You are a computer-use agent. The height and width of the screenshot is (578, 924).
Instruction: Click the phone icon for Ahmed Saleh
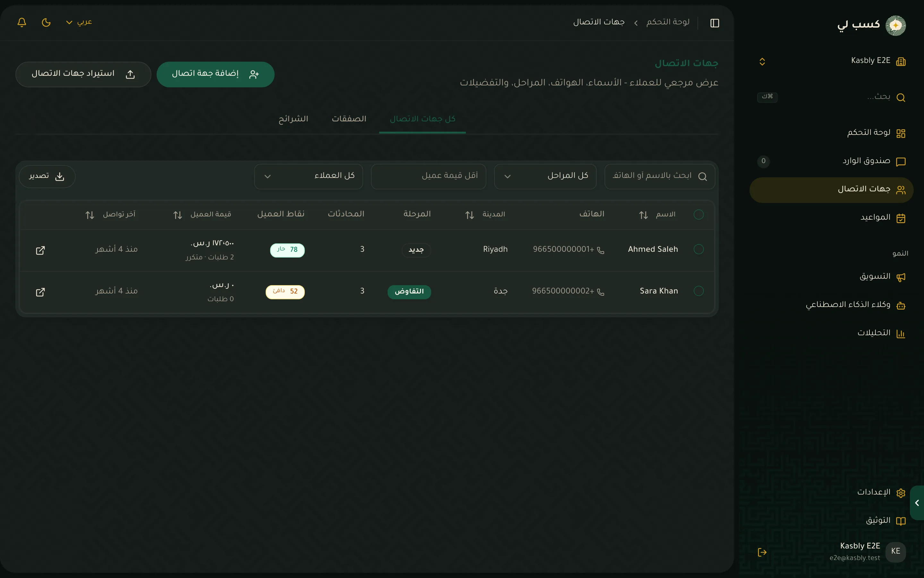coord(601,250)
